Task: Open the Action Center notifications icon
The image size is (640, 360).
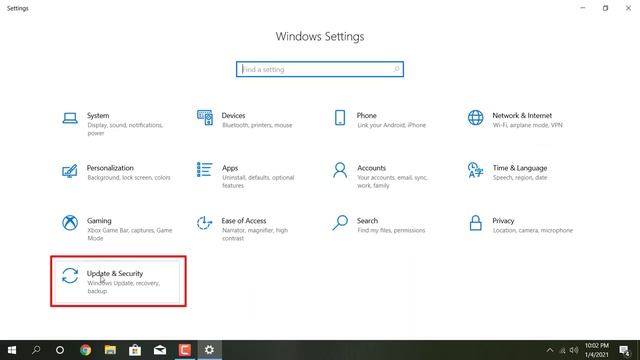Action: 624,351
